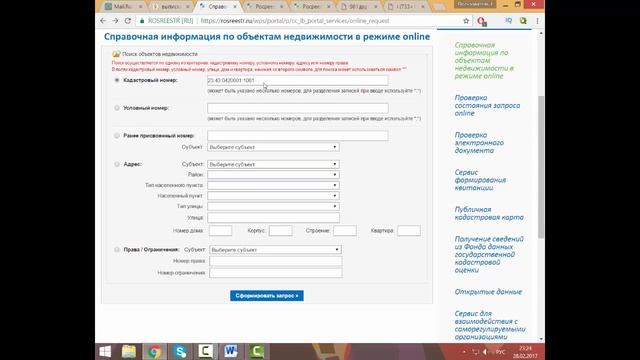
Task: Switch to the fifth tab labeled Росреестр
Action: 311,7
